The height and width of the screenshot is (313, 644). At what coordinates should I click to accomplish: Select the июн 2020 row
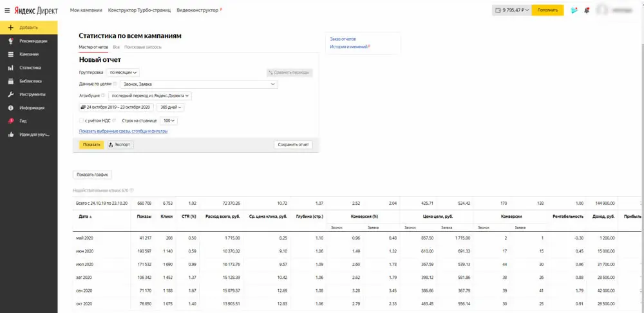(358, 251)
